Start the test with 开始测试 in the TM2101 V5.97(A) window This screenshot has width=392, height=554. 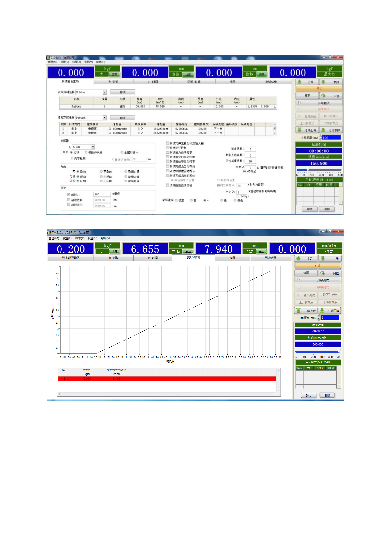(318, 280)
